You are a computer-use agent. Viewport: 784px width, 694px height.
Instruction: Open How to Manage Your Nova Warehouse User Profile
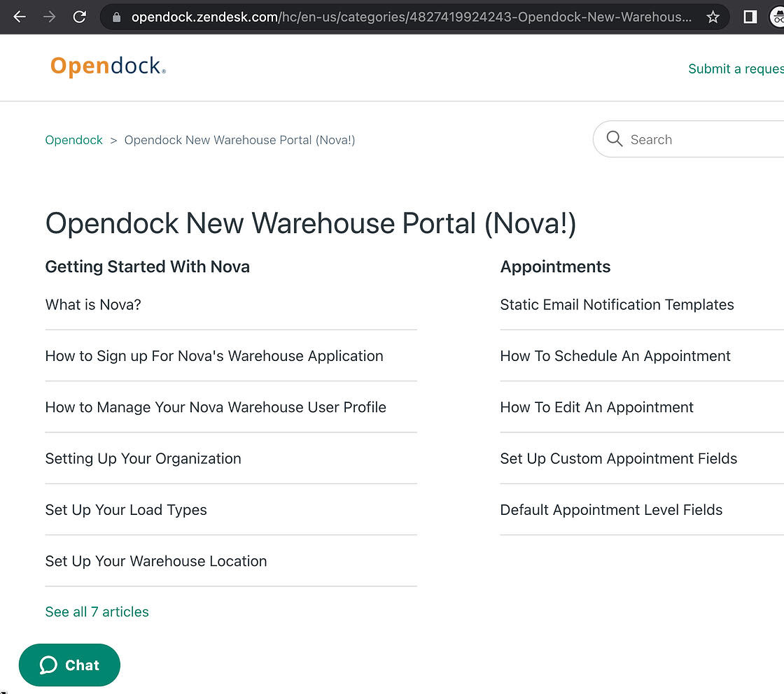[x=216, y=408]
